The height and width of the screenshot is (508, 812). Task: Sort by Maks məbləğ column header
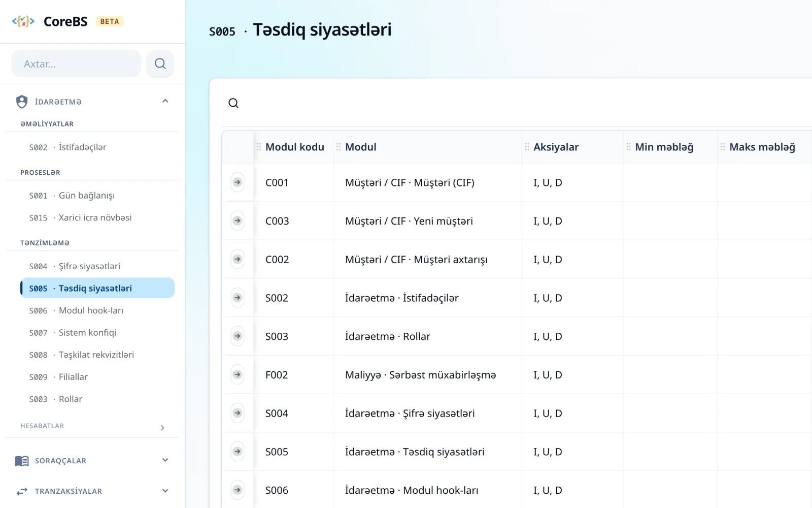tap(762, 147)
